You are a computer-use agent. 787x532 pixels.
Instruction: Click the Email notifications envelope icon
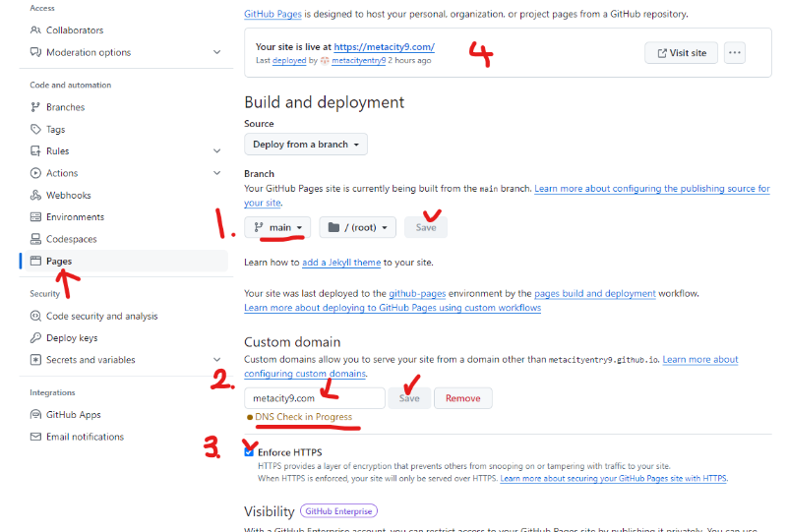(x=36, y=437)
